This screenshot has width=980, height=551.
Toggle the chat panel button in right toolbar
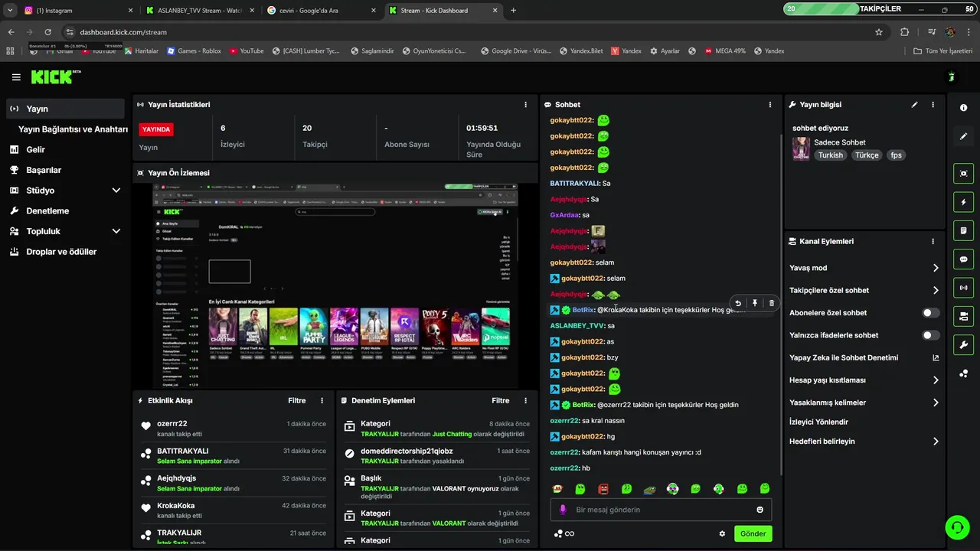point(963,259)
